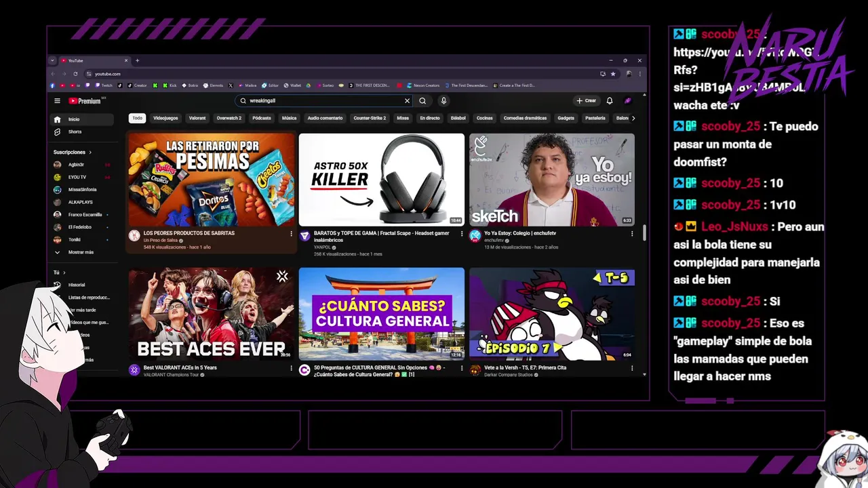Open the El Fedelobo subscription channel

pyautogui.click(x=83, y=227)
